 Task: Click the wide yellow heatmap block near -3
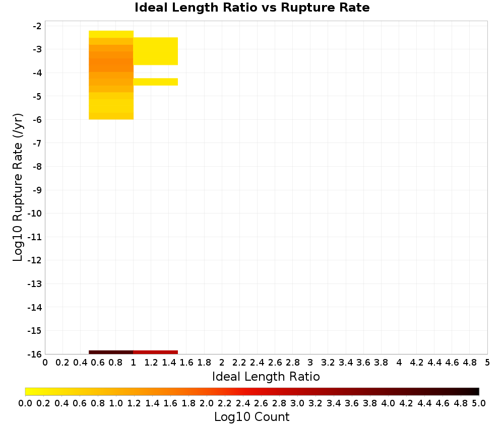coord(155,51)
